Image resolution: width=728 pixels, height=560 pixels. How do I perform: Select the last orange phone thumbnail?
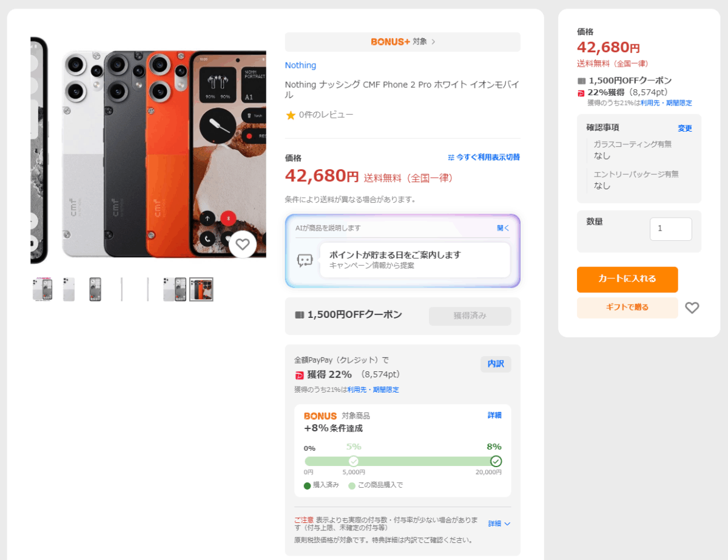point(201,289)
